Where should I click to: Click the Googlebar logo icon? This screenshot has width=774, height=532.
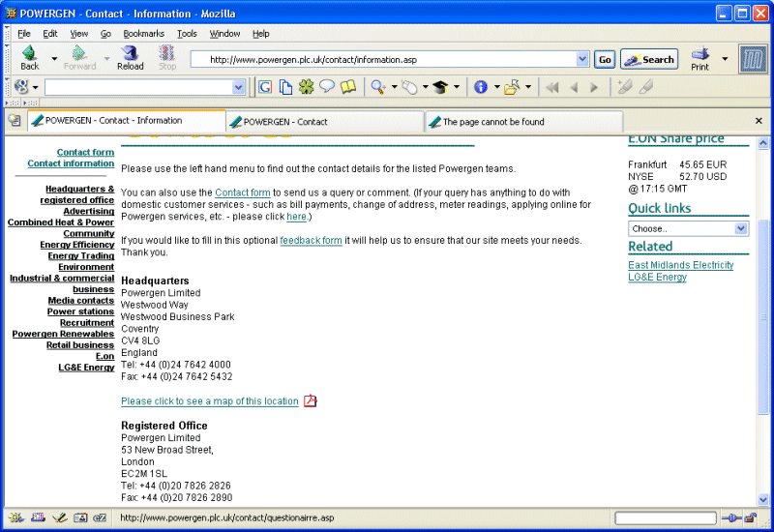coord(21,87)
